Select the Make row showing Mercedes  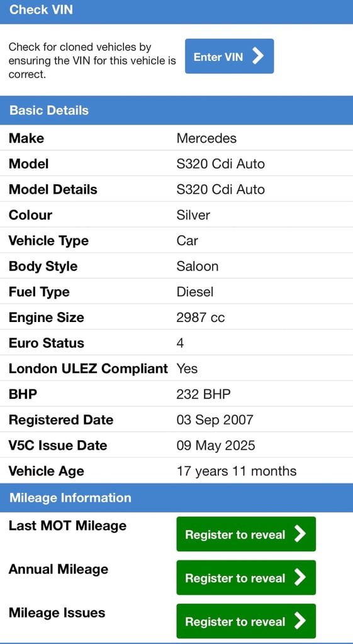176,138
